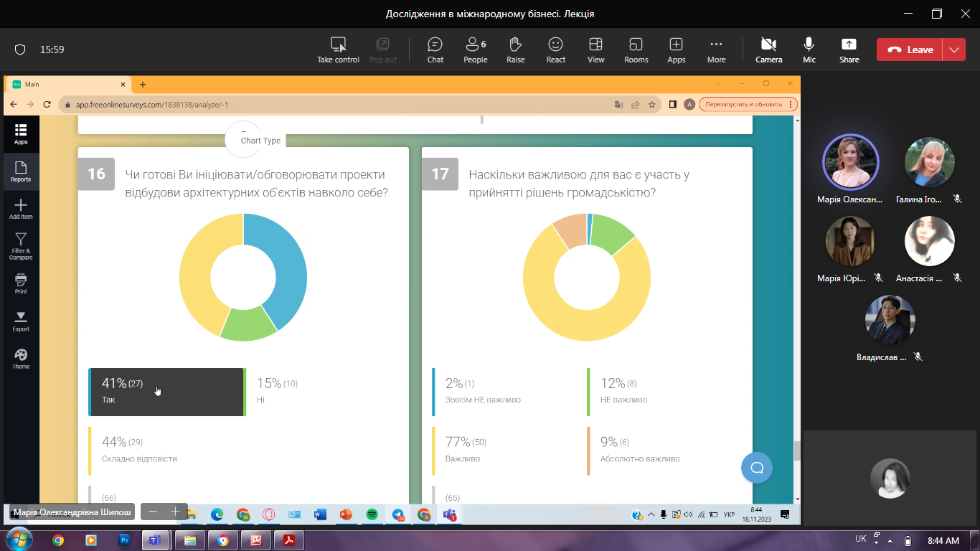Select Maria Oleksandrivna's participant thumbnail
This screenshot has width=980, height=551.
[x=850, y=163]
